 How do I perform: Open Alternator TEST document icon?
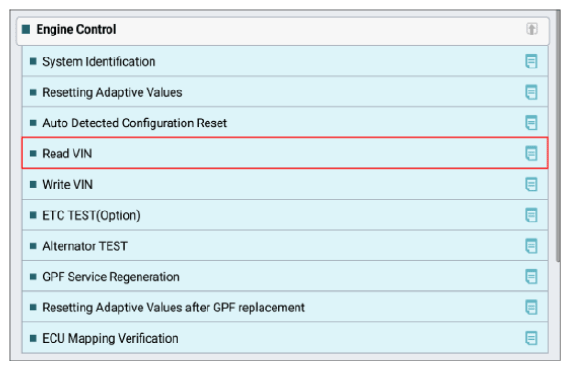pos(531,246)
